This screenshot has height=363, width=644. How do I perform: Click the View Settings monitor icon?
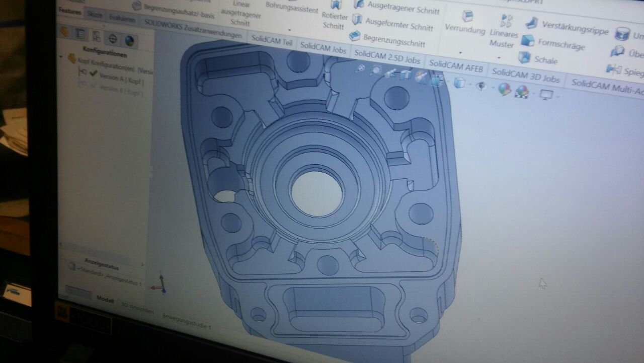point(546,95)
